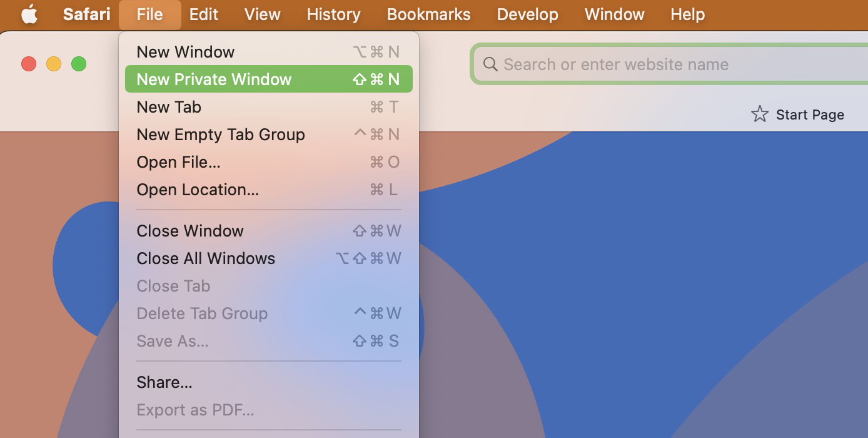This screenshot has width=868, height=438.
Task: Click the red close window button
Action: pyautogui.click(x=29, y=64)
